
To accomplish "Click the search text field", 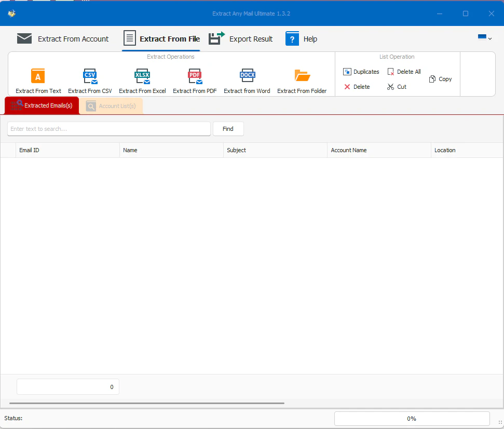I will pyautogui.click(x=109, y=129).
